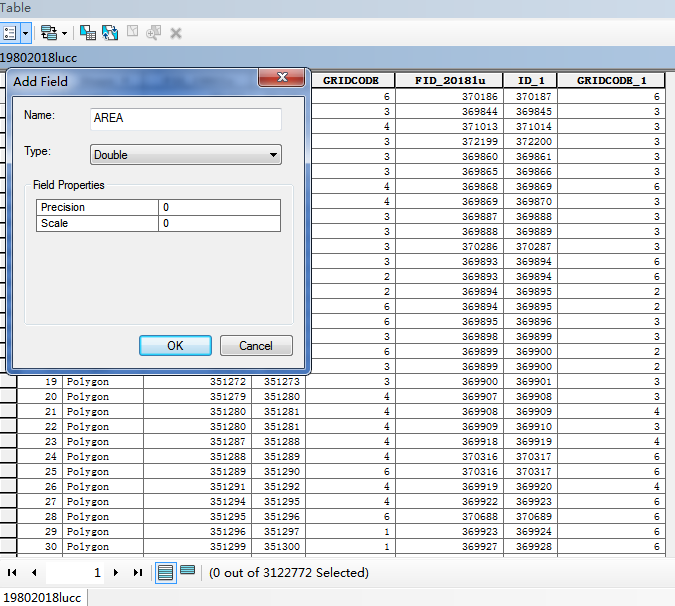This screenshot has height=606, width=675.
Task: Click cell 372199 in FID_20181u column
Action: point(449,142)
